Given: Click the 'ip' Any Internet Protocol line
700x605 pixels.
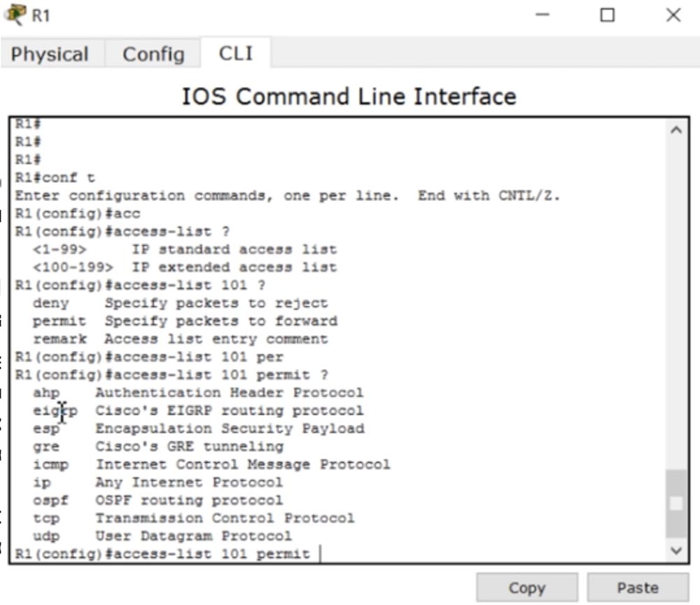Looking at the screenshot, I should point(157,482).
